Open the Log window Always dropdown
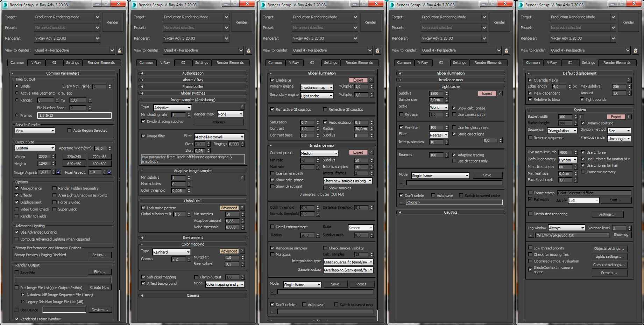Viewport: 644px width, 325px height. click(x=567, y=228)
